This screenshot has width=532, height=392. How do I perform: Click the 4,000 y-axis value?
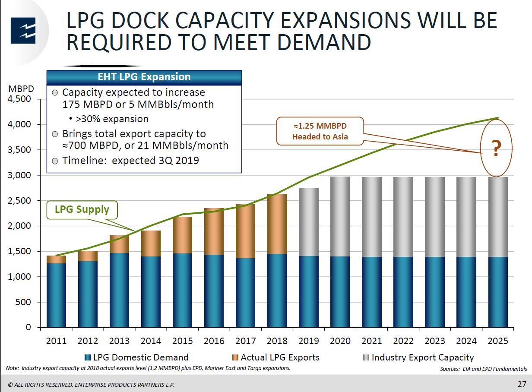(19, 125)
